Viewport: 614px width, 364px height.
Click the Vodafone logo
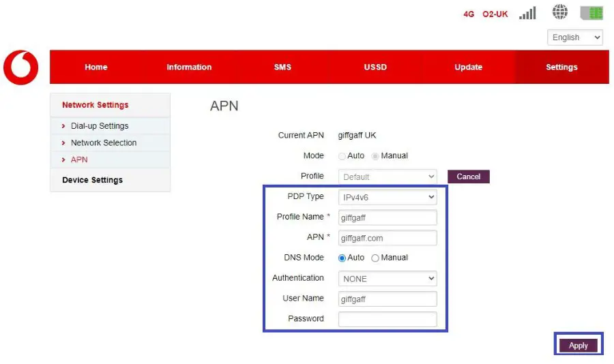coord(20,67)
